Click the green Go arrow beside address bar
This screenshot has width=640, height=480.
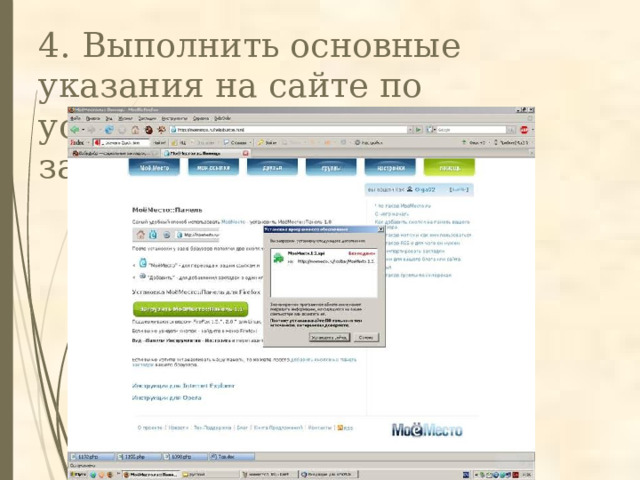coord(418,130)
